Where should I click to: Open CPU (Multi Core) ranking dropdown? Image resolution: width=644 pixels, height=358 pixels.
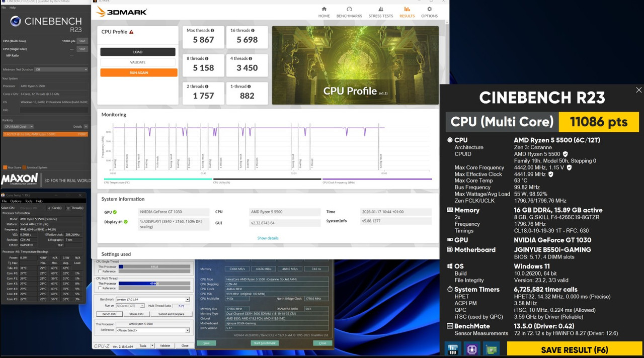[x=18, y=127]
